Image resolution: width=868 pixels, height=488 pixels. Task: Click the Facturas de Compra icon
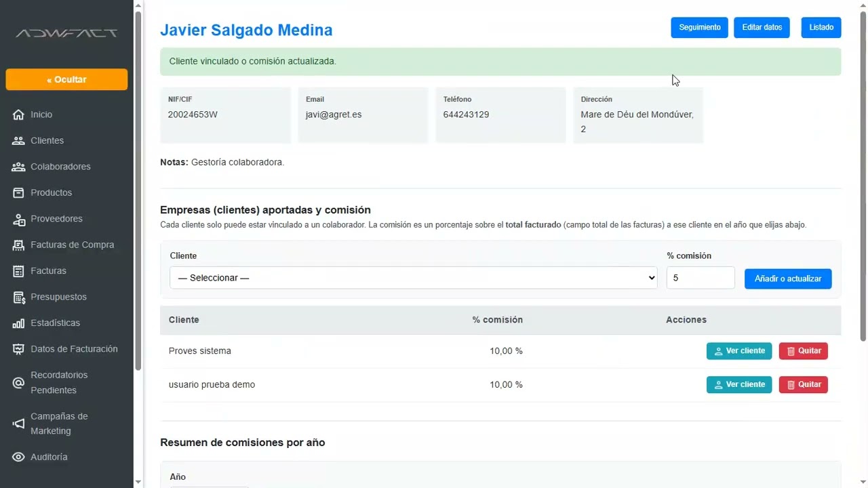[18, 245]
